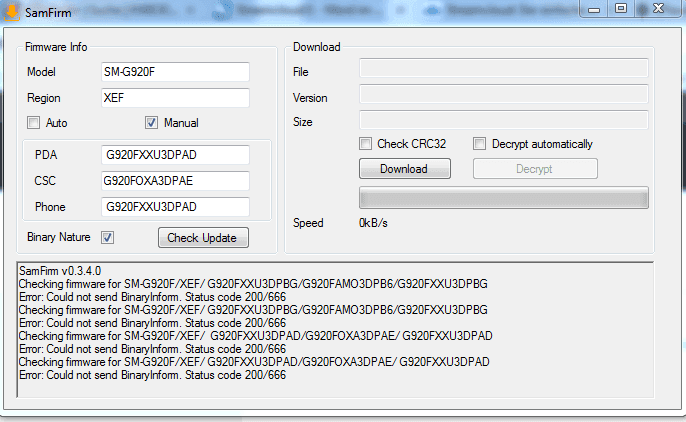The height and width of the screenshot is (422, 686).
Task: Click the Size field in Download
Action: pos(504,120)
